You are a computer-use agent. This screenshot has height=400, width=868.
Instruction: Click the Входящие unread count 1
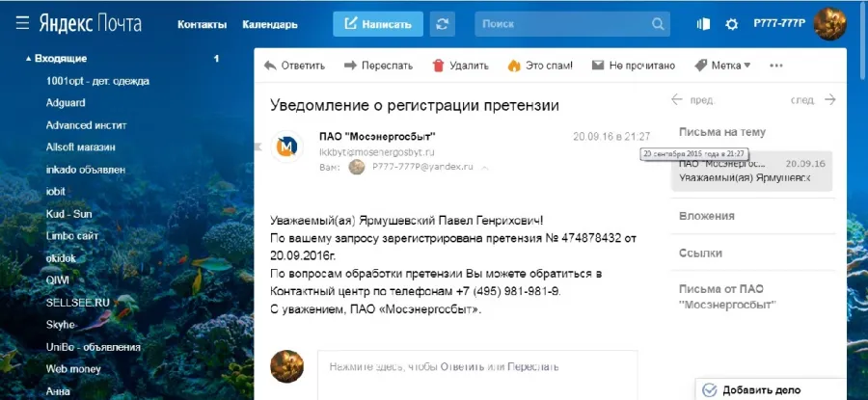pos(216,59)
